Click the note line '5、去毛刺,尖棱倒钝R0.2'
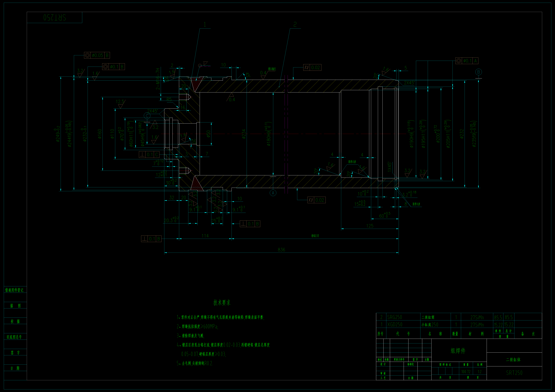This screenshot has height=392, width=555. coord(195,363)
